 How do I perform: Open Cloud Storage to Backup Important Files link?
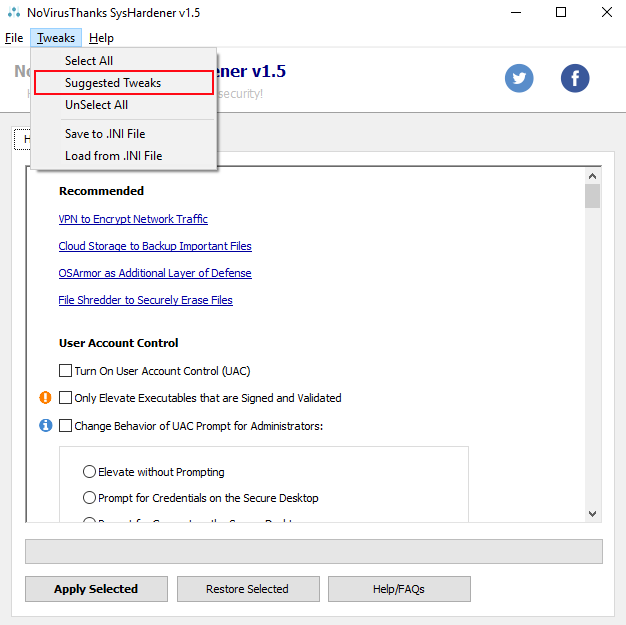click(155, 246)
